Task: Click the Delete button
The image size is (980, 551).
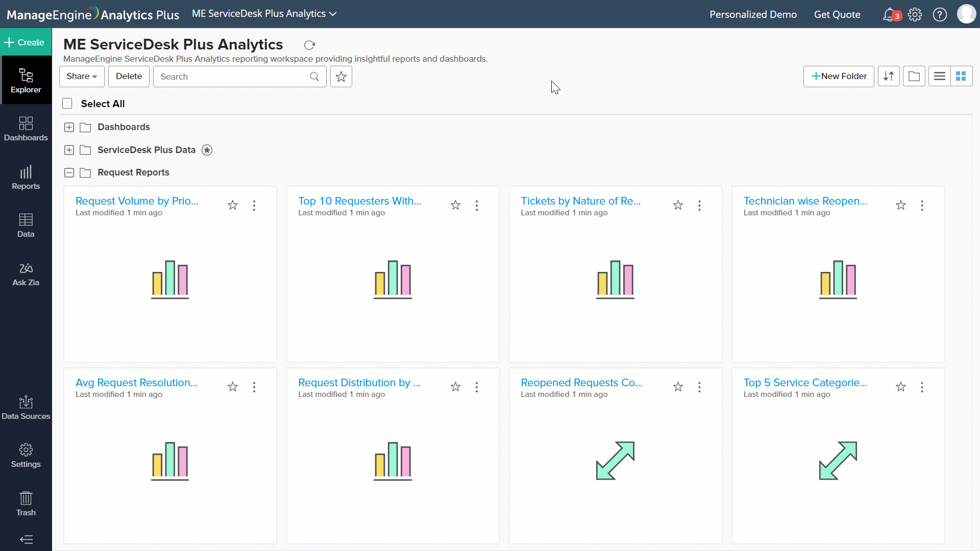Action: 129,77
